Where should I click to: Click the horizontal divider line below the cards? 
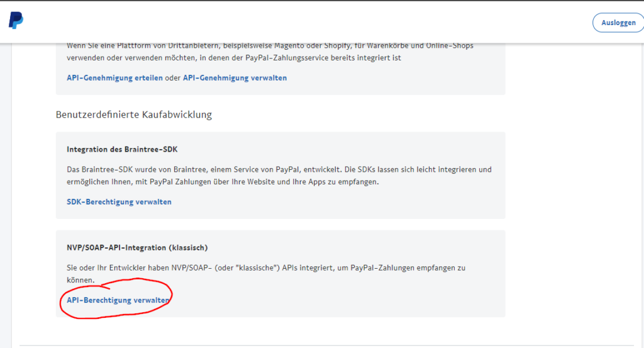click(326, 345)
